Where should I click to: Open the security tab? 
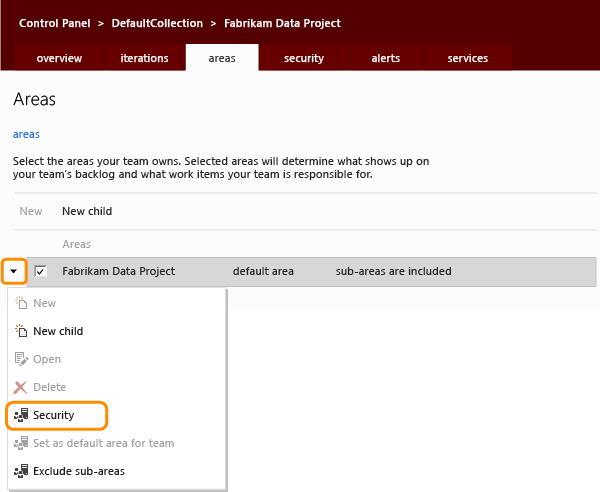coord(304,58)
